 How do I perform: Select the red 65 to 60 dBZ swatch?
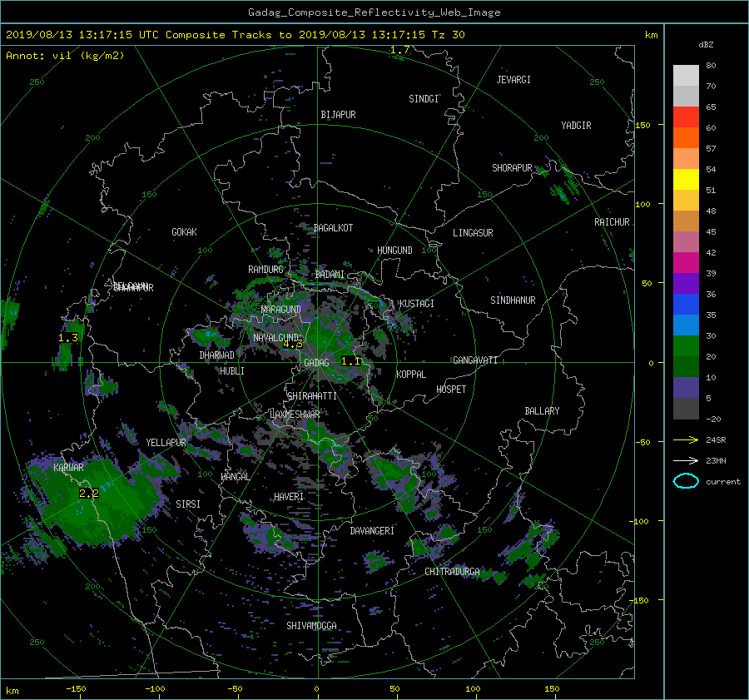click(686, 117)
